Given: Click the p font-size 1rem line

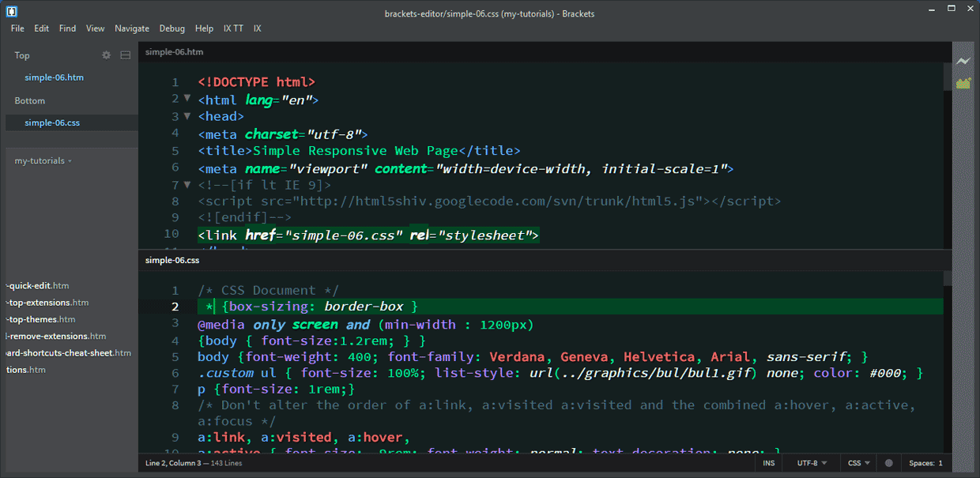Looking at the screenshot, I should click(277, 390).
